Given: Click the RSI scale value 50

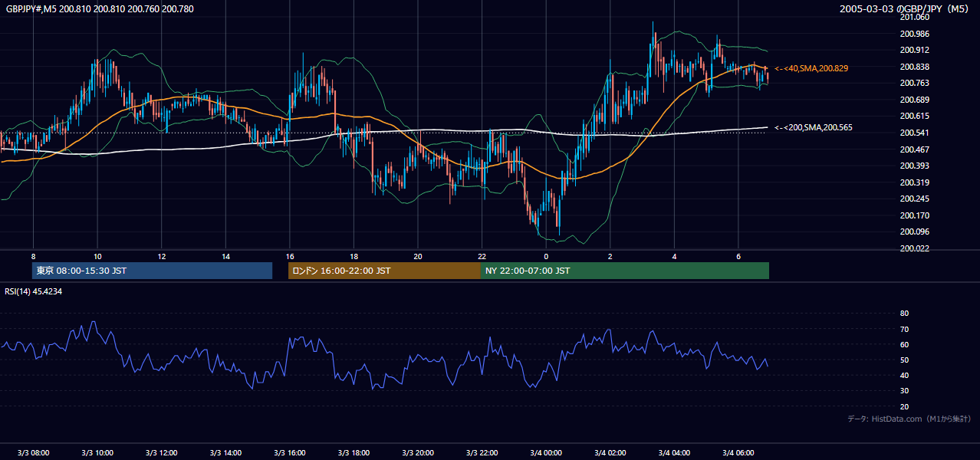Looking at the screenshot, I should coord(905,360).
